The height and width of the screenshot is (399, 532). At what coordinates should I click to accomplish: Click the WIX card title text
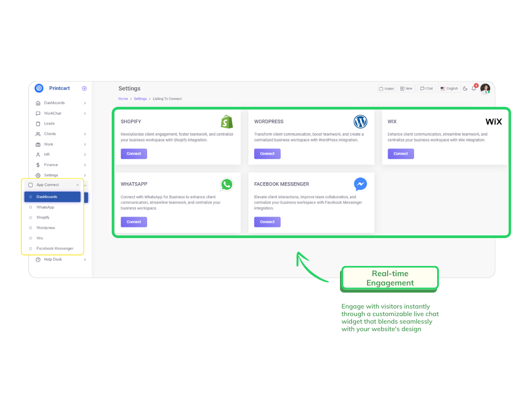tap(392, 121)
